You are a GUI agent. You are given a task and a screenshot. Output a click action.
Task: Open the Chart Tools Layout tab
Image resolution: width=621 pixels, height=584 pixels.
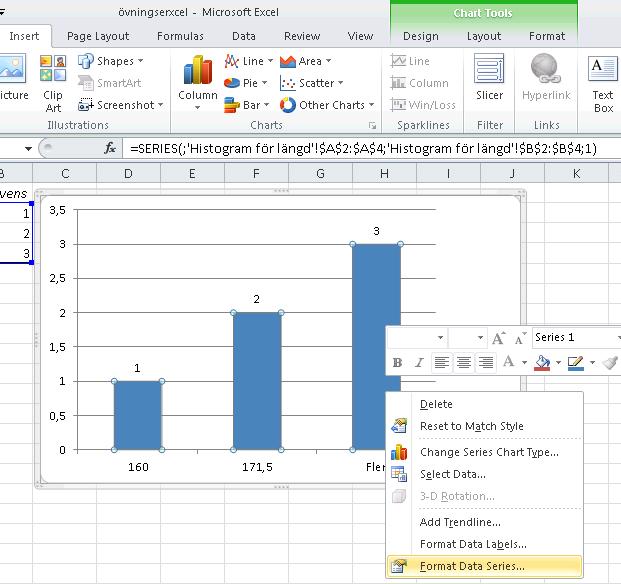484,36
